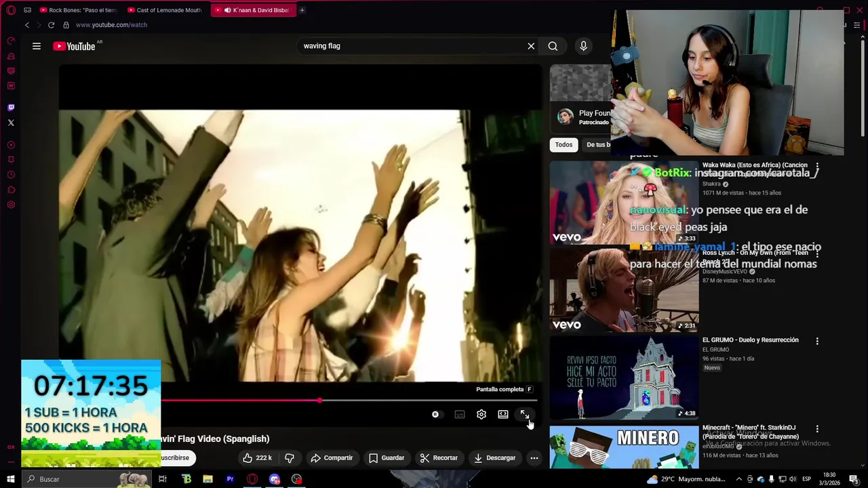Screen dimensions: 868x488
Task: Download video with Descargar button
Action: point(495,458)
